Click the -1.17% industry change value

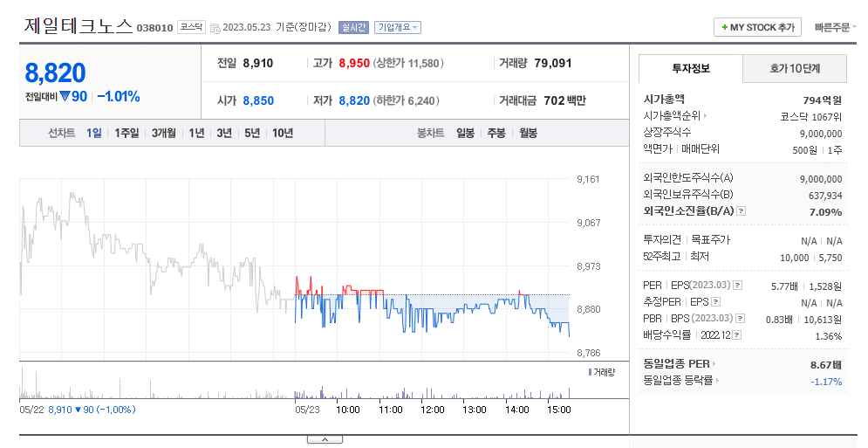[826, 382]
